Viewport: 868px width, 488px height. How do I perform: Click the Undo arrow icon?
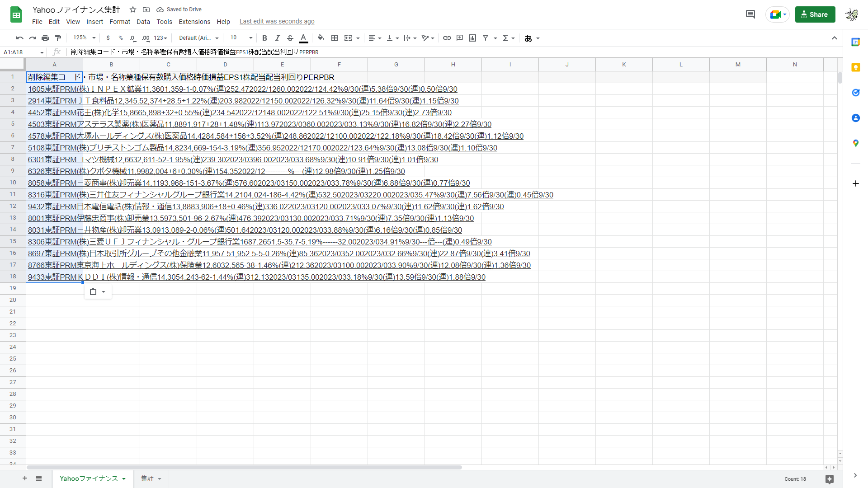click(19, 38)
